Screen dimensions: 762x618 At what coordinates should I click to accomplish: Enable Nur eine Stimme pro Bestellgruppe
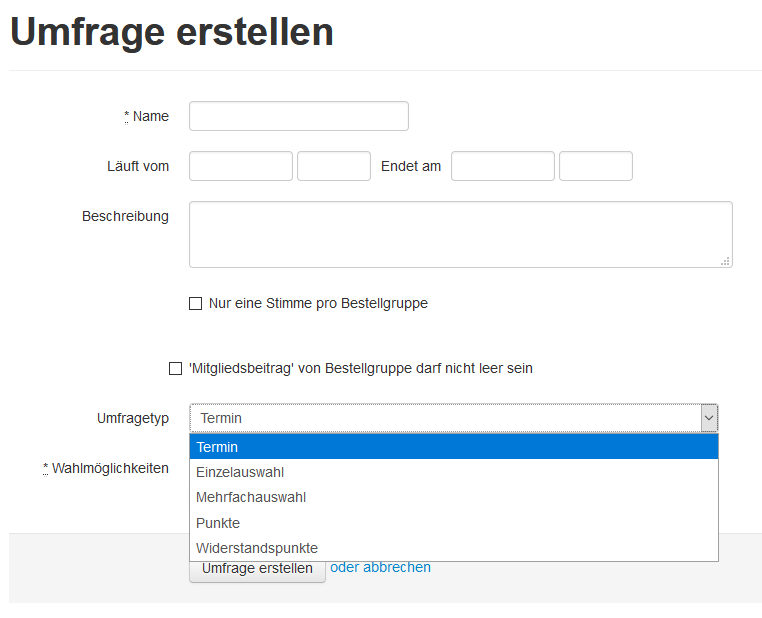196,304
